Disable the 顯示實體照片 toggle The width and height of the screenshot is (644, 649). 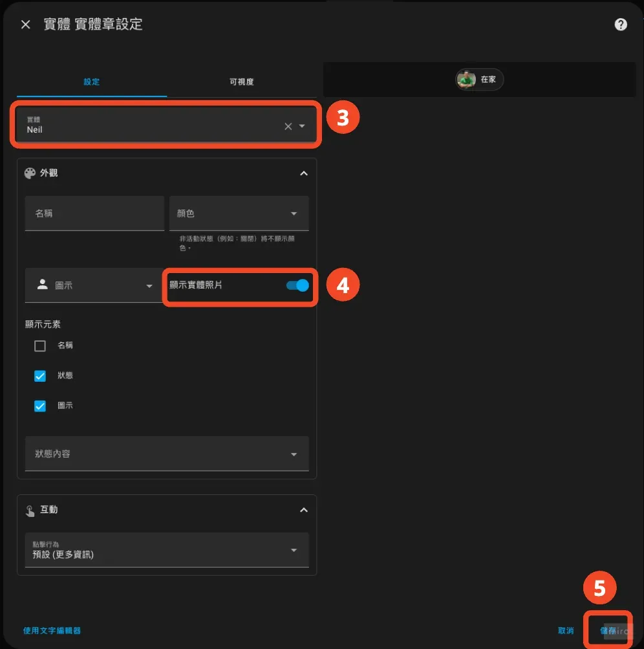pos(297,285)
